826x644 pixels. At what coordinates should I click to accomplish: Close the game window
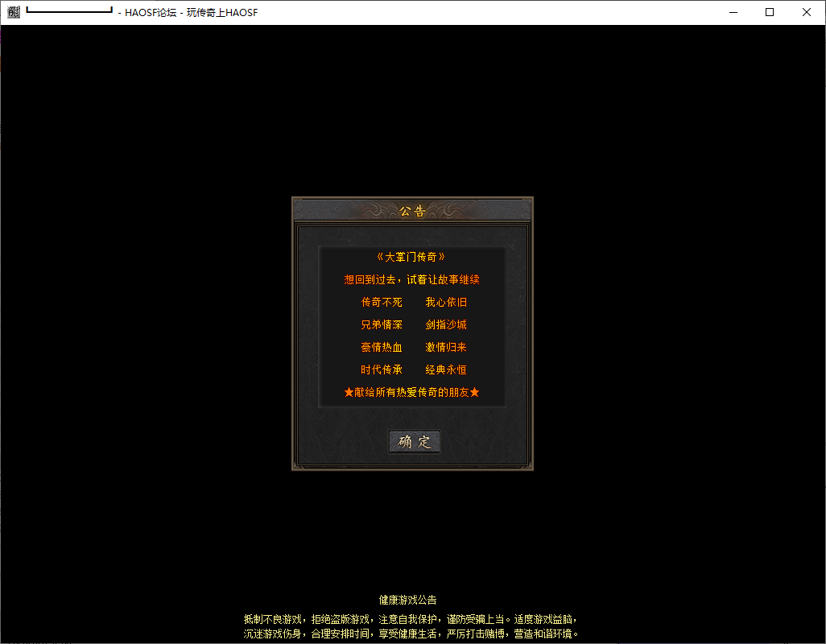point(807,13)
